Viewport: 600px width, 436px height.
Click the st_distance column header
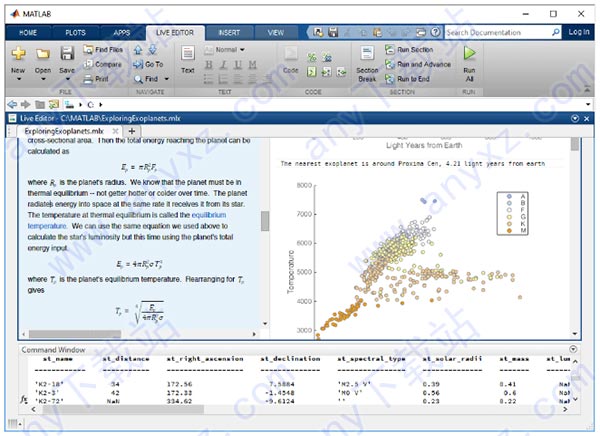coord(126,359)
